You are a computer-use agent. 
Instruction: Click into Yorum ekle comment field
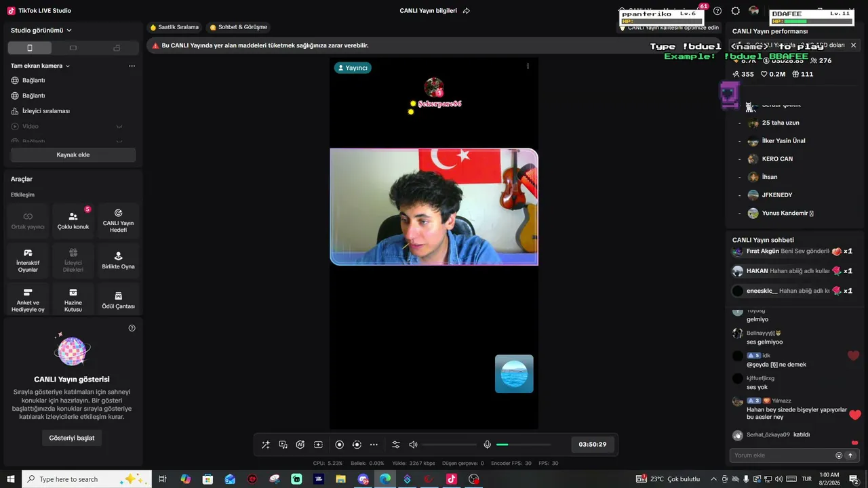pyautogui.click(x=783, y=455)
